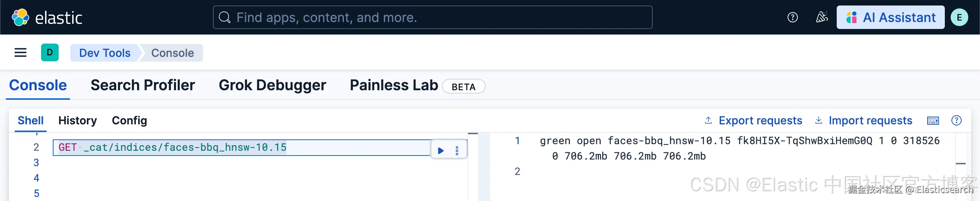Image resolution: width=980 pixels, height=201 pixels.
Task: Open the AI Assistant
Action: pos(890,18)
